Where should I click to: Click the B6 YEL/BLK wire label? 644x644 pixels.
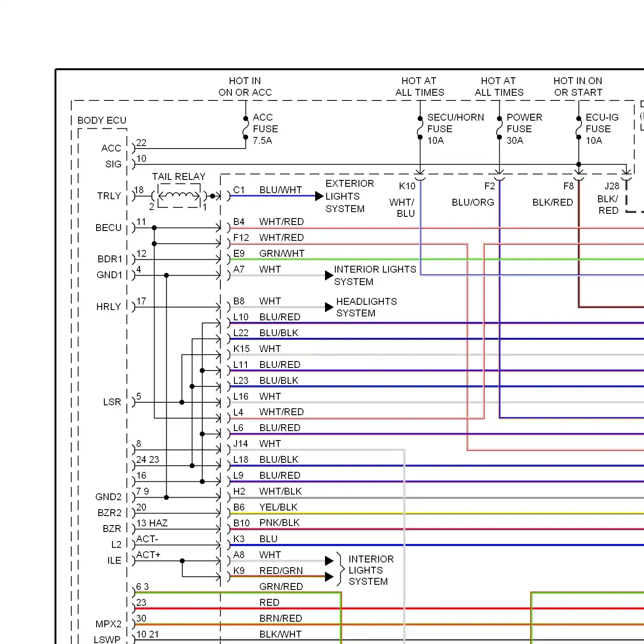point(265,507)
